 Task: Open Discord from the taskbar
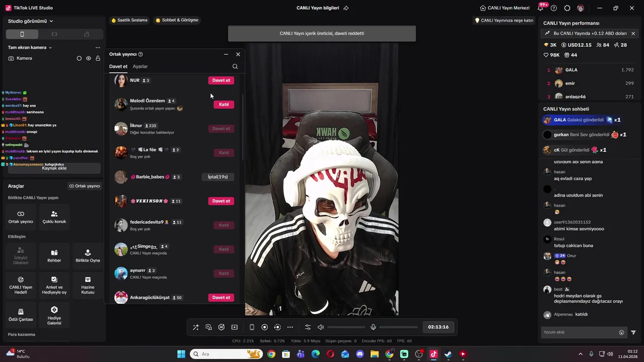tap(360, 354)
